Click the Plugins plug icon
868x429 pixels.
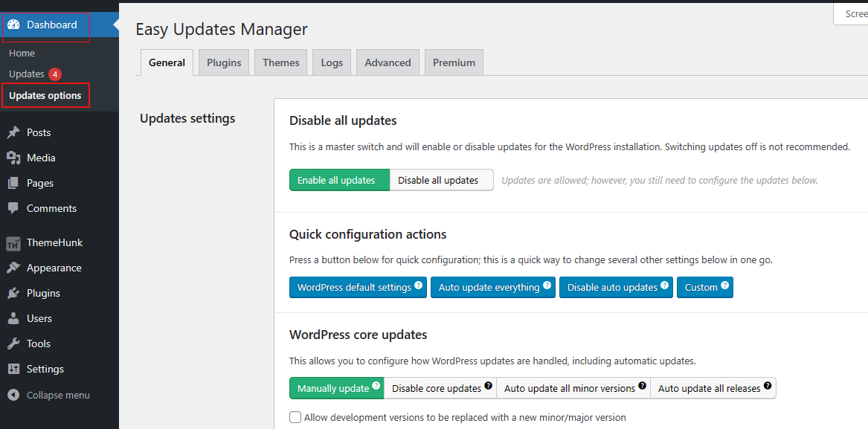[x=13, y=293]
